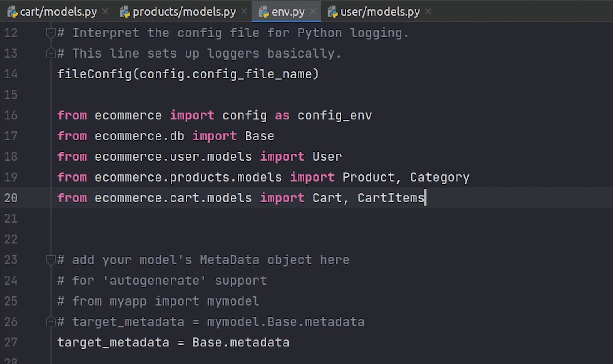Open the user/models.py tab
The image size is (613, 364).
click(x=380, y=12)
